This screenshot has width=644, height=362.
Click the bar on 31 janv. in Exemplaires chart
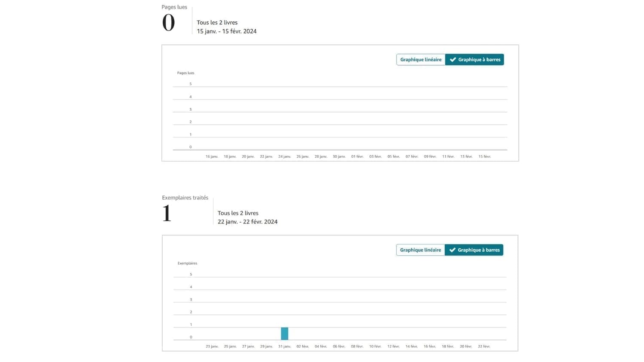pyautogui.click(x=285, y=334)
